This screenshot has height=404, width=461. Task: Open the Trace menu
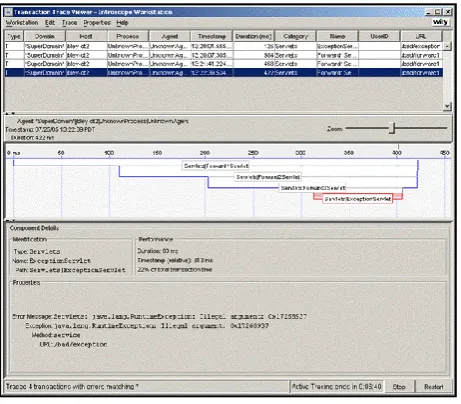[69, 23]
